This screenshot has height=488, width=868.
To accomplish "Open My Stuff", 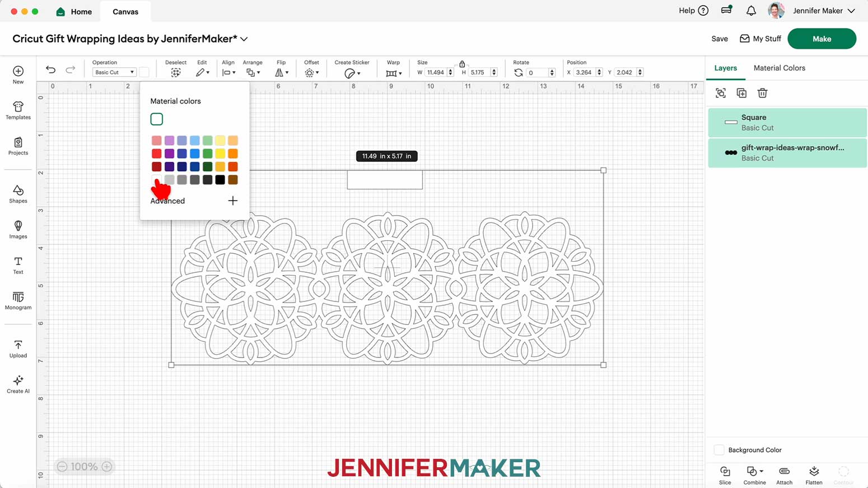I will point(760,39).
